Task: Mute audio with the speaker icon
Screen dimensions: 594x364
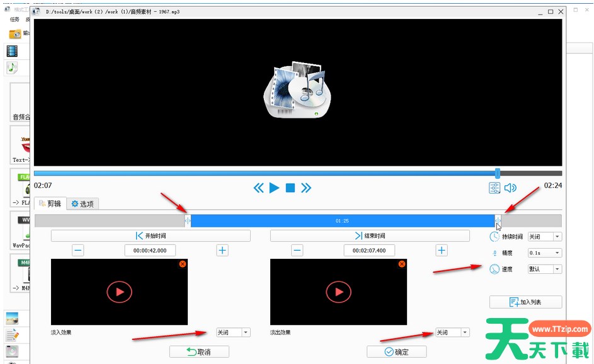Action: coord(510,188)
